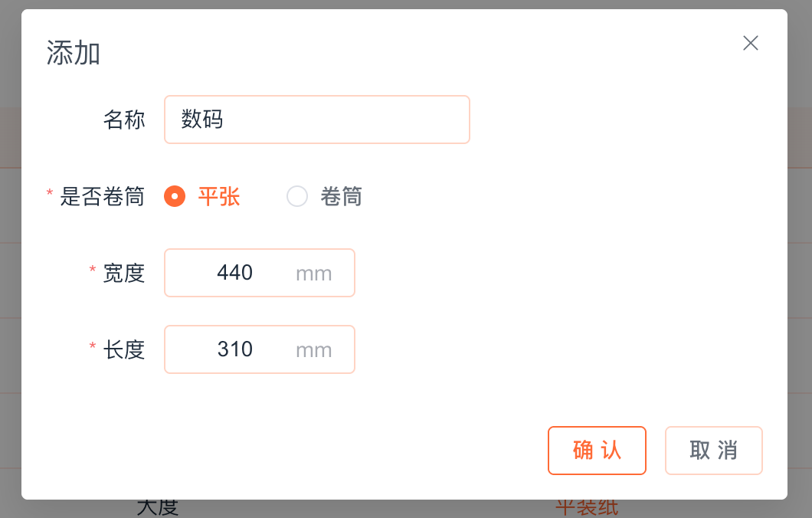
Task: Click the mm suffix in 宽度 field
Action: tap(314, 274)
